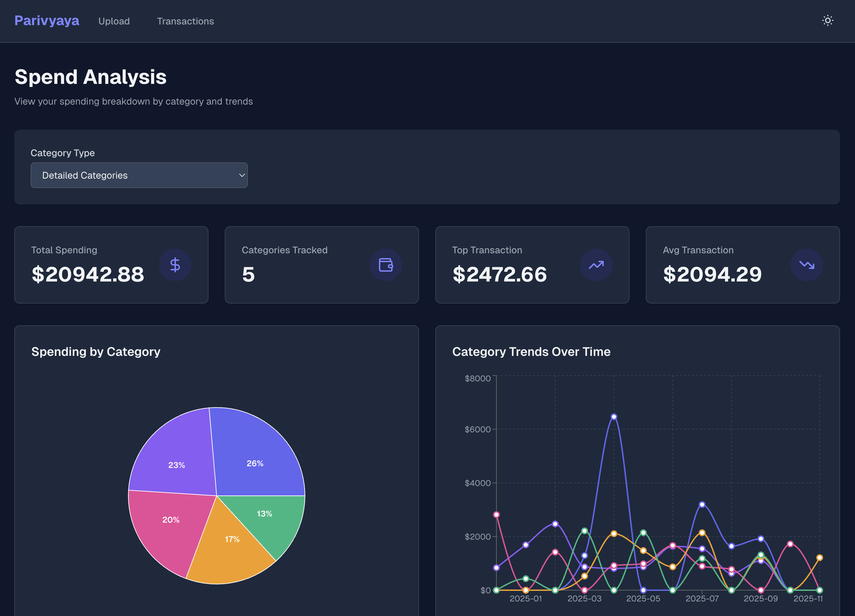Viewport: 855px width, 616px height.
Task: Click the Category Trends Over Time heading
Action: pos(531,351)
